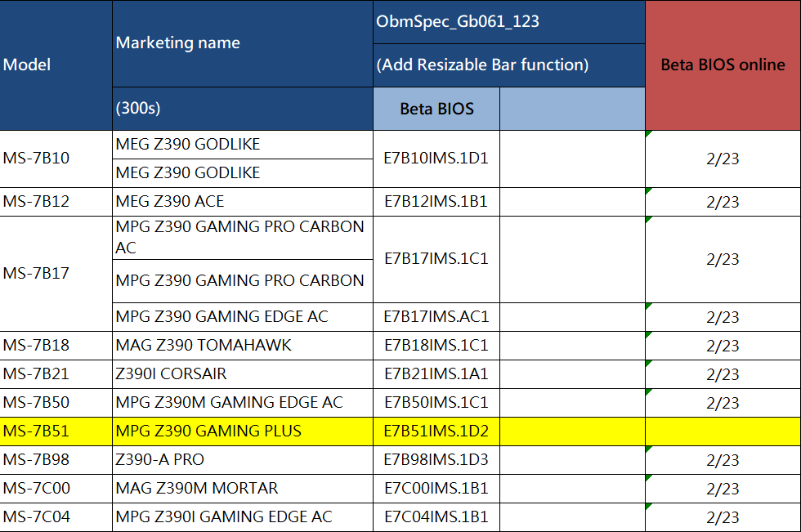Select BIOS version E7B17IMS.AC1
Viewport: 801px width, 532px height.
[x=436, y=317]
